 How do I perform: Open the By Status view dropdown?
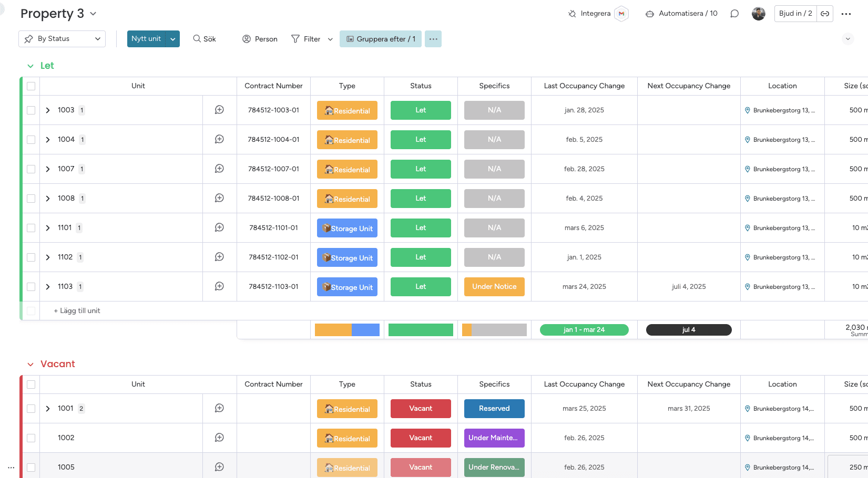(x=62, y=39)
